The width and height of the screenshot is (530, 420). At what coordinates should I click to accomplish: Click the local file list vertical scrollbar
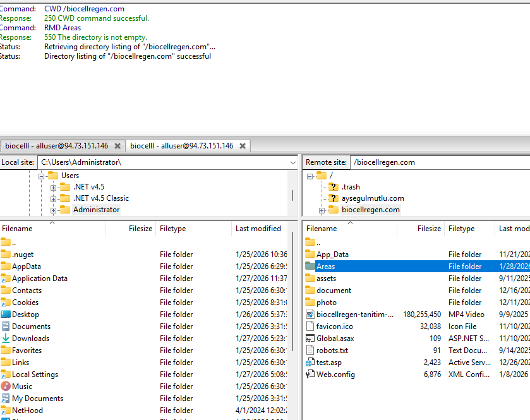pos(292,291)
